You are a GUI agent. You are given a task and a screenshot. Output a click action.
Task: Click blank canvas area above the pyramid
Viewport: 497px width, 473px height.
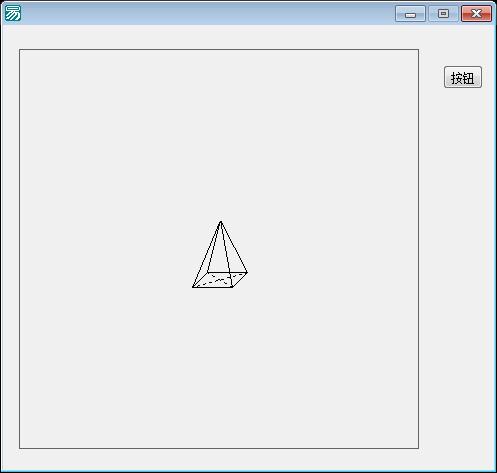pos(219,133)
